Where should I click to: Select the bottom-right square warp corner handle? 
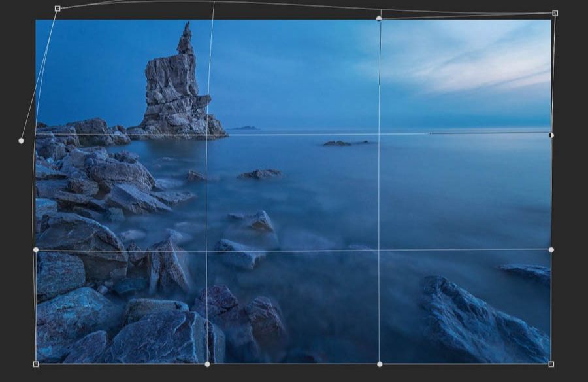pyautogui.click(x=551, y=364)
